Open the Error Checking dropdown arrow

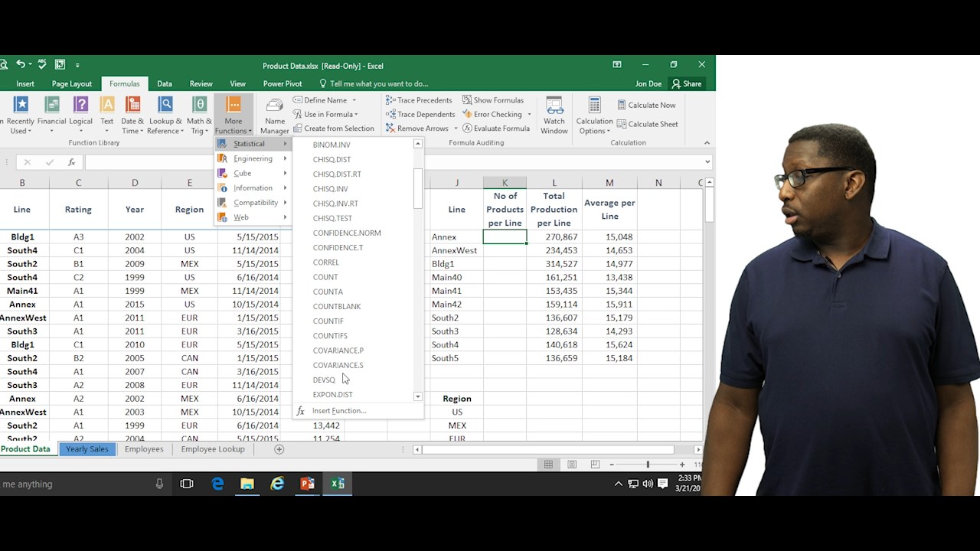[x=529, y=114]
